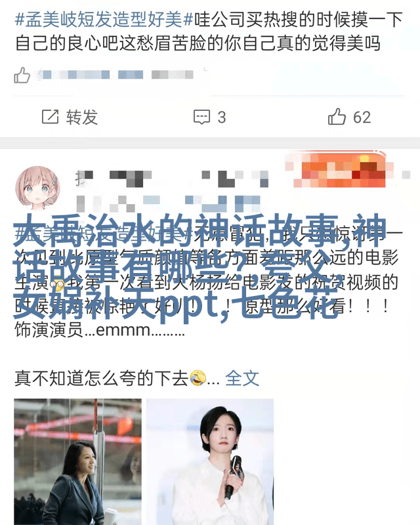Click the small thumbs-up under first post
Screen dimensions: 420x525
[22, 75]
